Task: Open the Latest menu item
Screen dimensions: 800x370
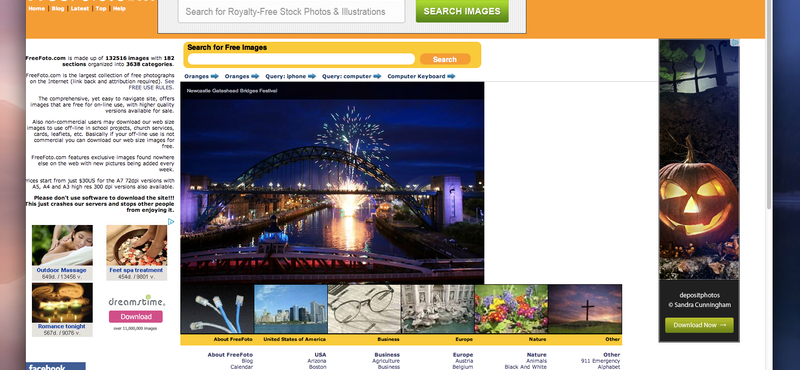Action: click(x=80, y=9)
